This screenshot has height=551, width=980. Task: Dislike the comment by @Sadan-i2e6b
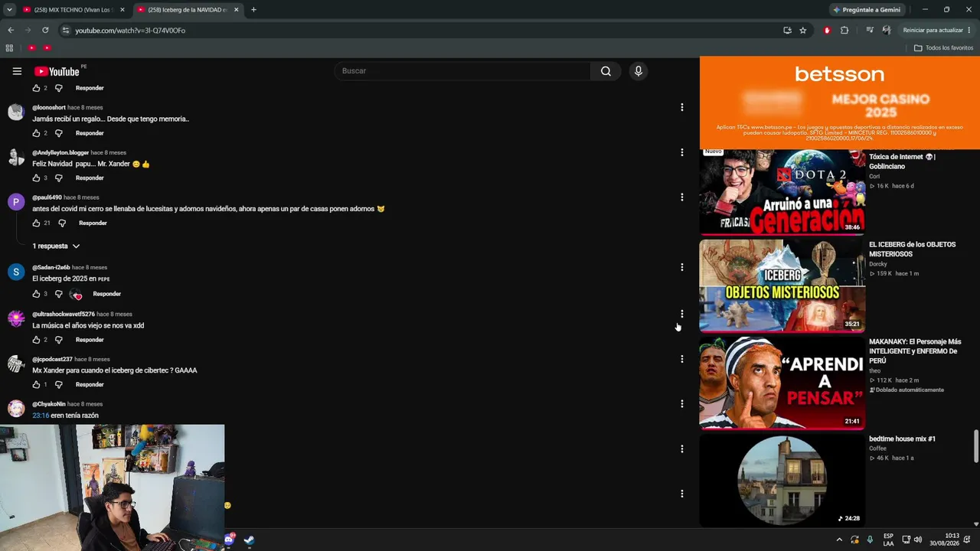[x=58, y=294]
